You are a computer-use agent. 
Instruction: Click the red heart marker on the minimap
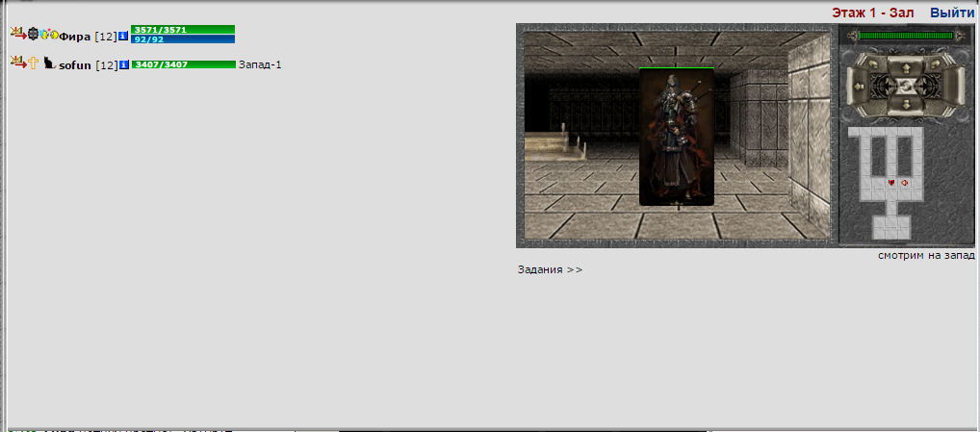891,183
